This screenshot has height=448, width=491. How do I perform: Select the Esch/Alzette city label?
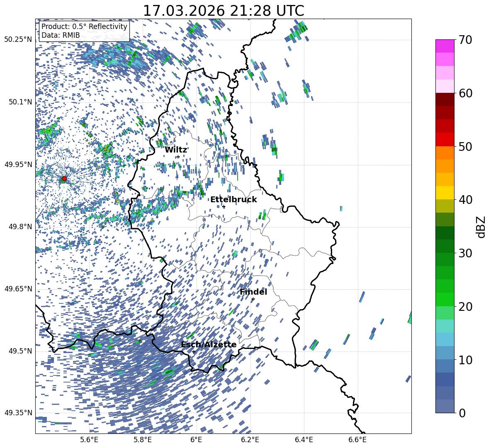coord(209,345)
